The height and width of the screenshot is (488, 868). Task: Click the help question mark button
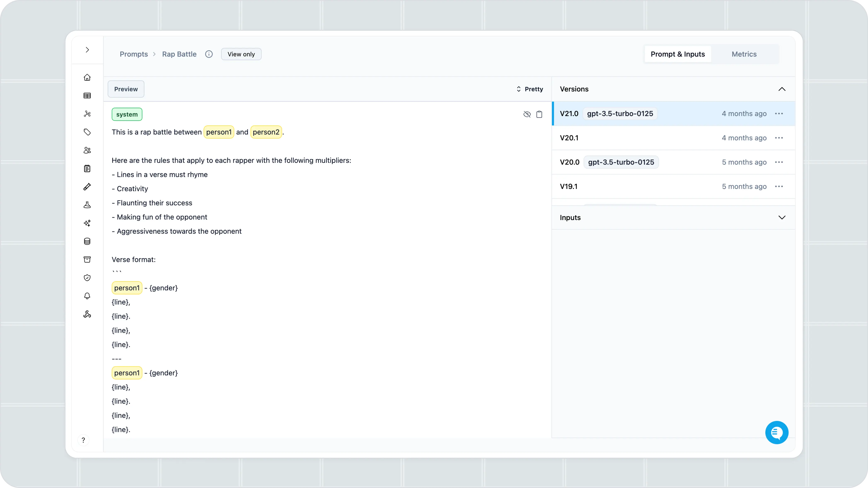(83, 440)
